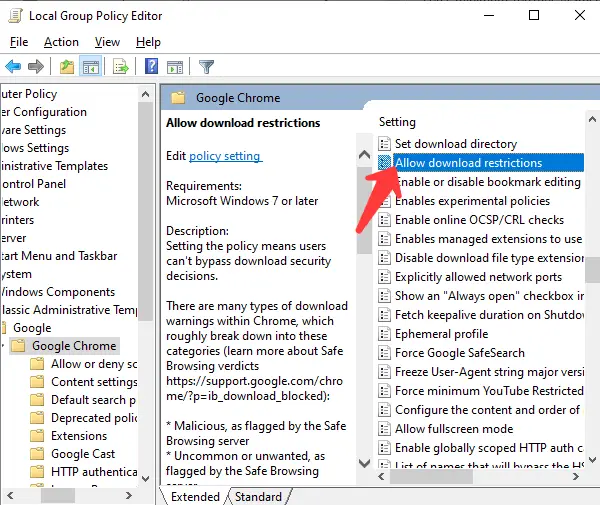600x505 pixels.
Task: Click the Explicitly allowed network ports icon
Action: (x=384, y=277)
